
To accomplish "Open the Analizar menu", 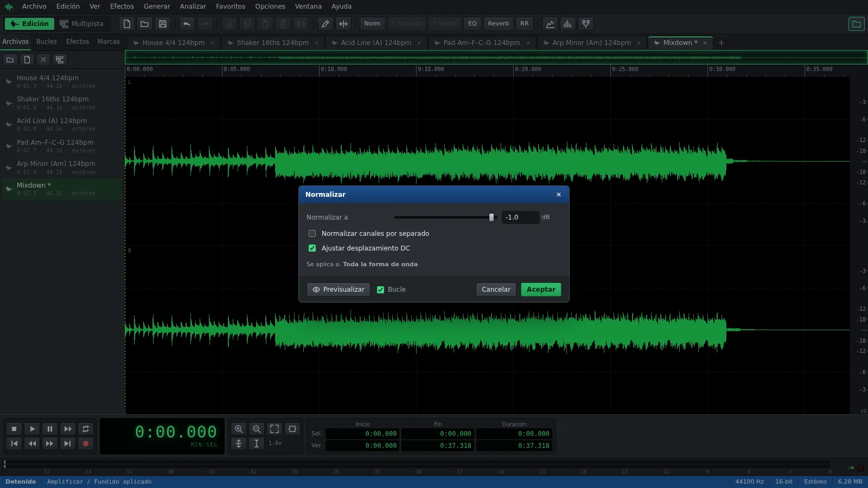I will [193, 7].
